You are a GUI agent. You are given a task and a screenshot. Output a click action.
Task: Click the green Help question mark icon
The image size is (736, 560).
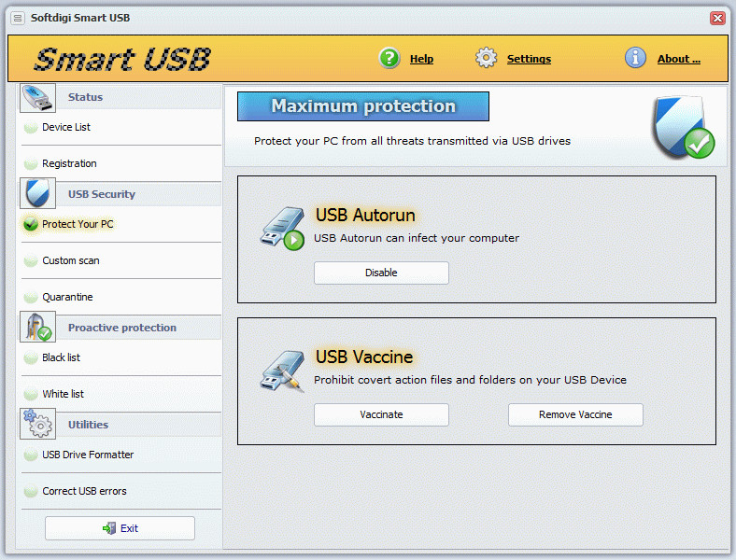click(x=389, y=58)
